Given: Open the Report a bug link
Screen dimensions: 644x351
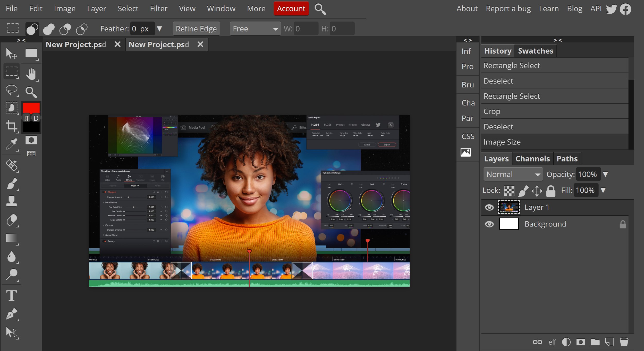Looking at the screenshot, I should pos(508,9).
